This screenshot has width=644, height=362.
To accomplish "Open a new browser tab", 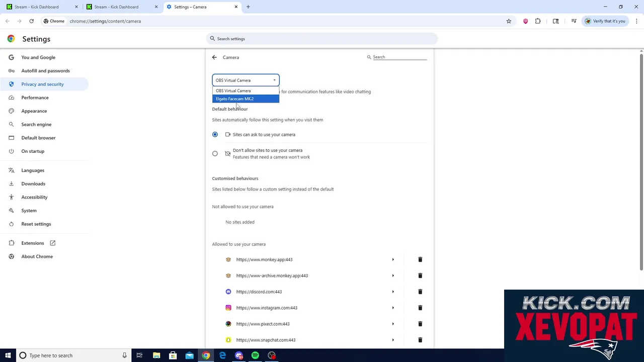I will click(248, 7).
